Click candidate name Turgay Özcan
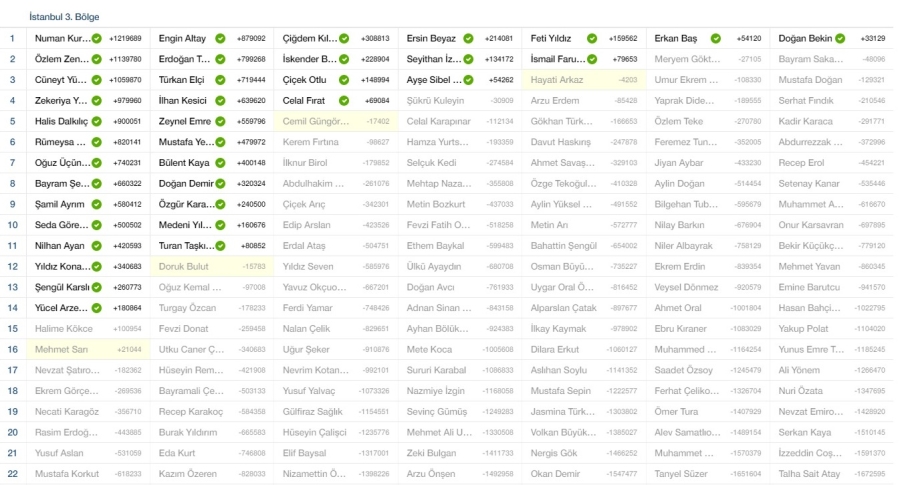 [x=187, y=308]
